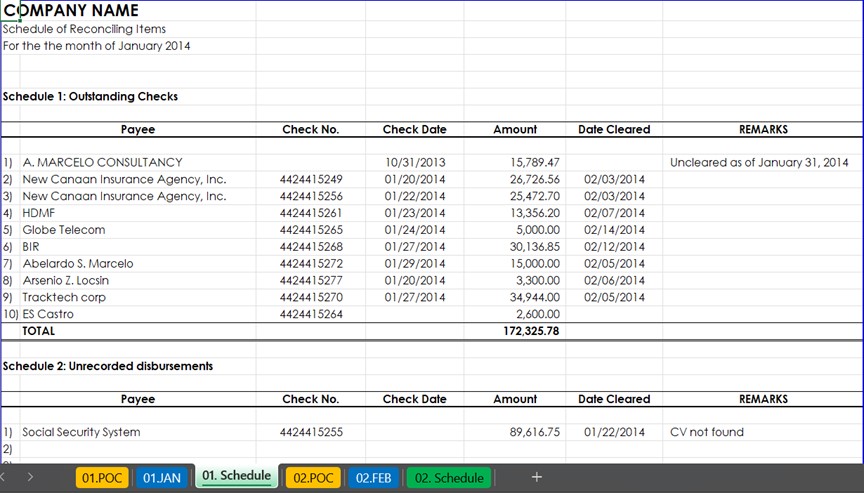Screen dimensions: 864x493
Task: Click the TOTAL label cell
Action: 39,331
